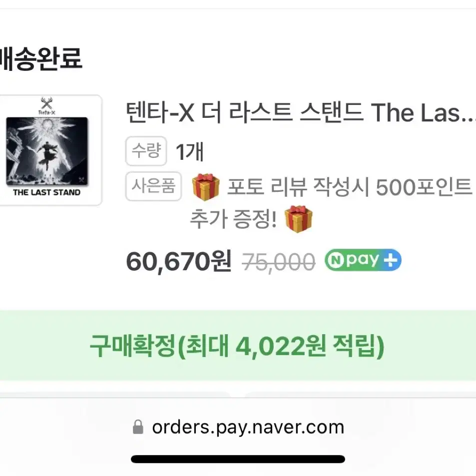
Task: Open The Last Stand product thumbnail
Action: point(49,150)
